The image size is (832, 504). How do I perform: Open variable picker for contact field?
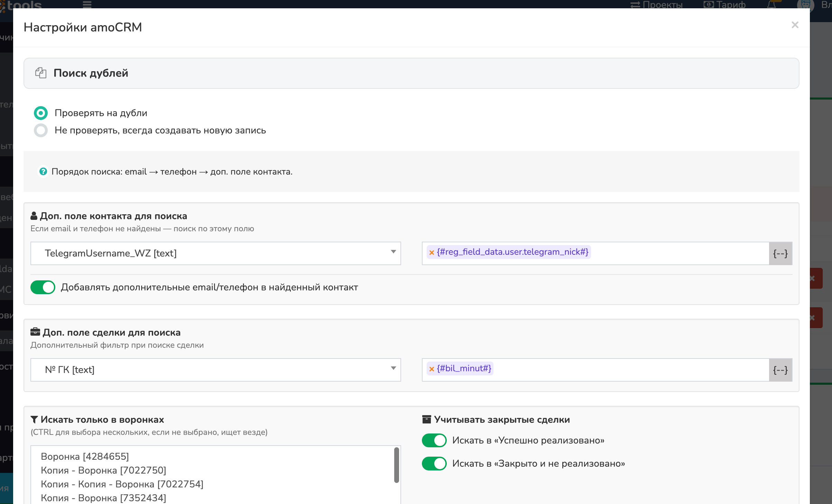[x=780, y=254]
